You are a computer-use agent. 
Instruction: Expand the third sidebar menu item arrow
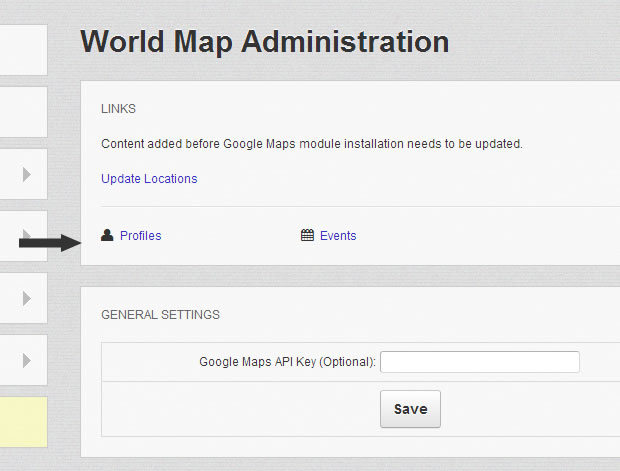coord(27,175)
